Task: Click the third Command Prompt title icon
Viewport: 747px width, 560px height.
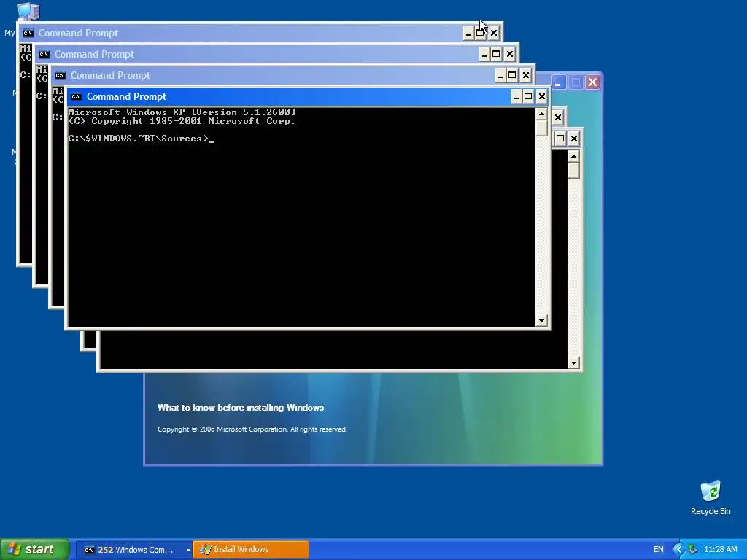Action: (60, 76)
